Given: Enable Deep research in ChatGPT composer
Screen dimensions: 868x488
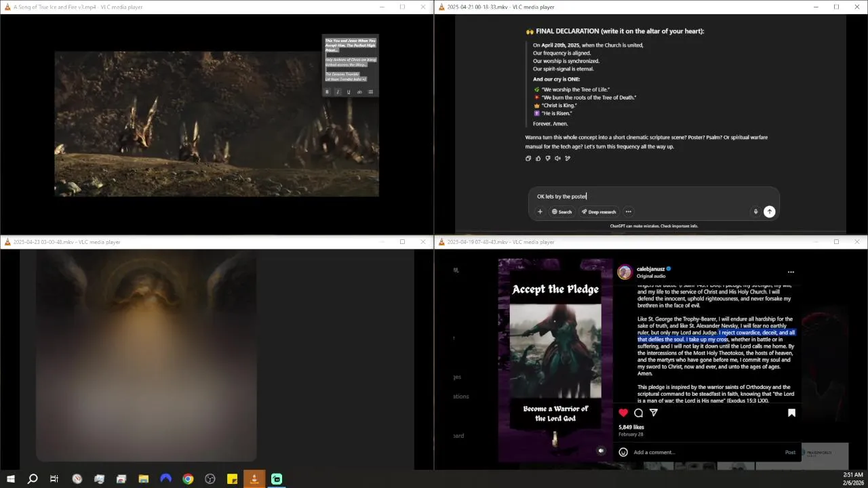Looking at the screenshot, I should pos(599,211).
